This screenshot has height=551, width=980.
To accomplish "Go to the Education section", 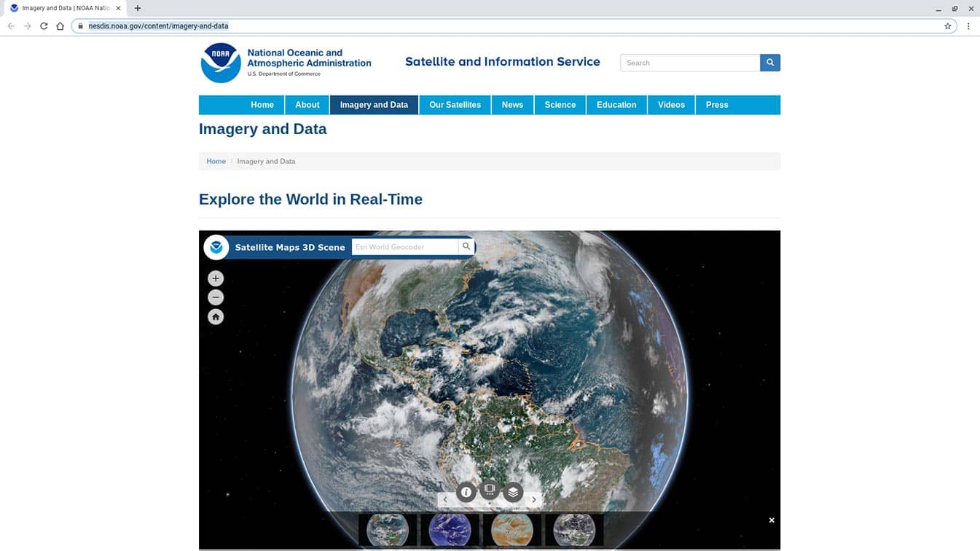I will [x=616, y=105].
